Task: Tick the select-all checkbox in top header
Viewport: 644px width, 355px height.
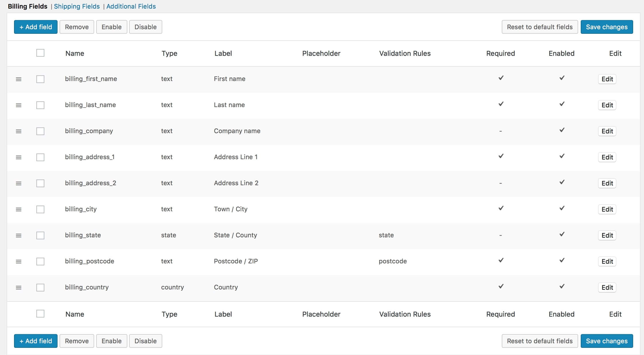Action: point(40,53)
